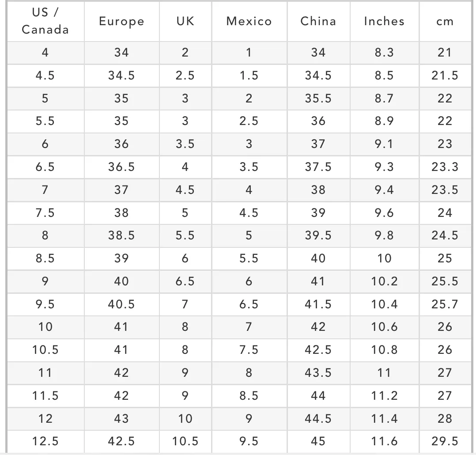
Task: Select China size 43.5 cell
Action: click(x=318, y=373)
